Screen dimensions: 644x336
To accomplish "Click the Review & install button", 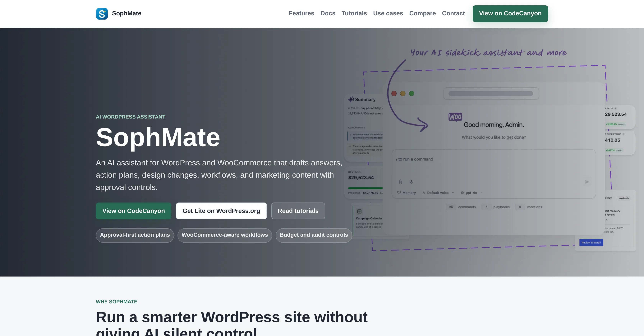I will 591,242.
